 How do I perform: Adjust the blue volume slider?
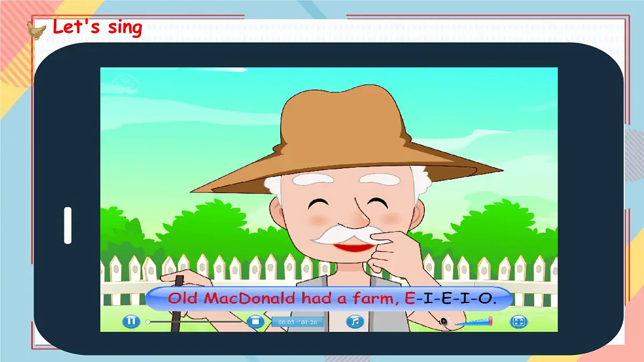[472, 322]
